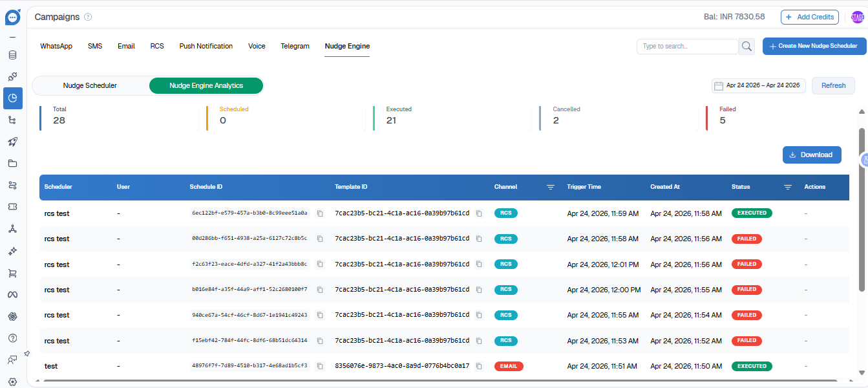The height and width of the screenshot is (388, 868).
Task: Click the Trigger Time column header
Action: [x=584, y=187]
